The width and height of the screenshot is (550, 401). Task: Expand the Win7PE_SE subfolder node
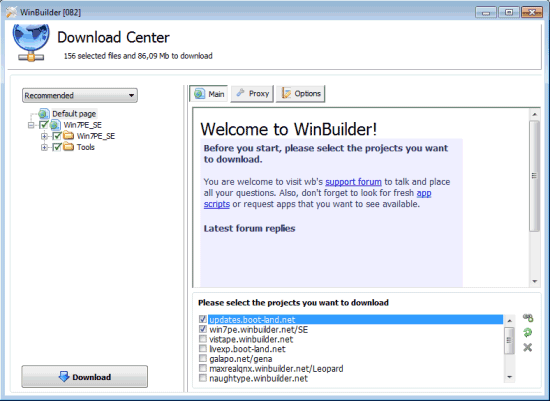pyautogui.click(x=44, y=136)
